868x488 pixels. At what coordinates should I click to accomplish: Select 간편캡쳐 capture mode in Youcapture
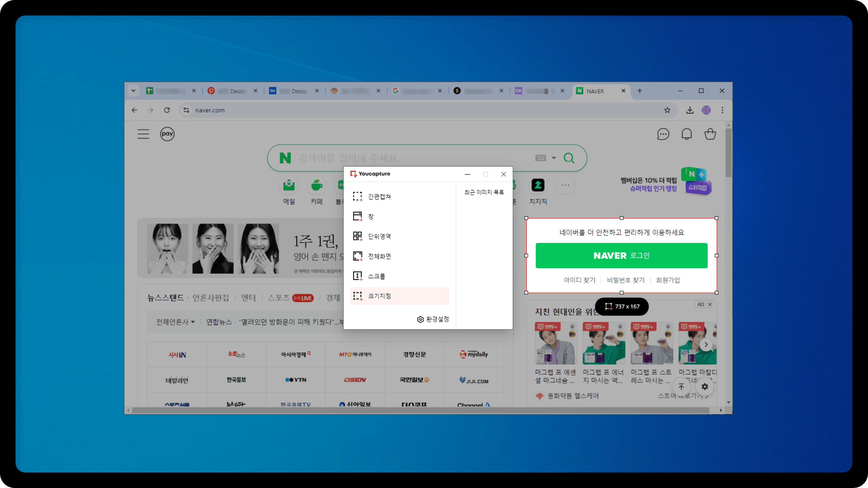pyautogui.click(x=400, y=196)
